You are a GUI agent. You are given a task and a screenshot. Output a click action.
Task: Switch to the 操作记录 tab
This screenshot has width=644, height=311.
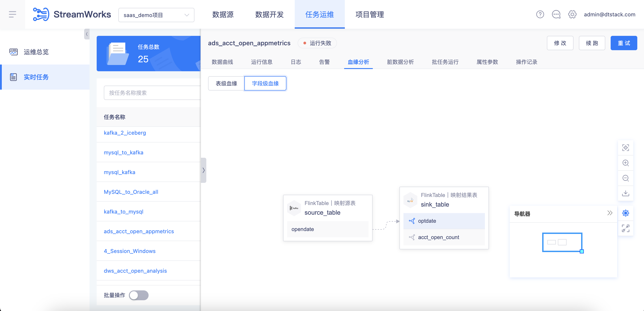[x=527, y=62]
